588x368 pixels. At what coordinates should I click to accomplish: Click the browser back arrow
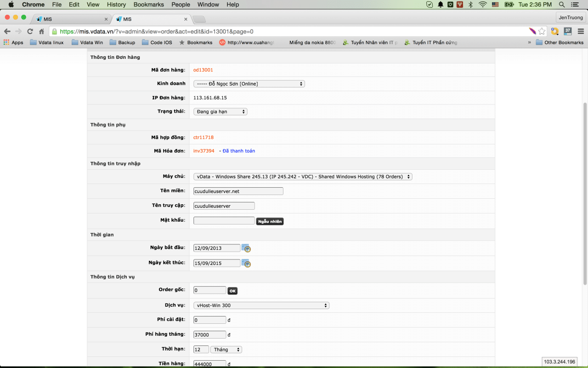tap(7, 31)
